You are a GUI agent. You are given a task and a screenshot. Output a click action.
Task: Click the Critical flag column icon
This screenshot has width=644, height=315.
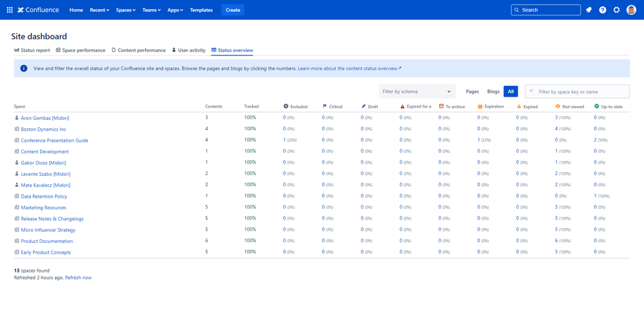tap(325, 106)
